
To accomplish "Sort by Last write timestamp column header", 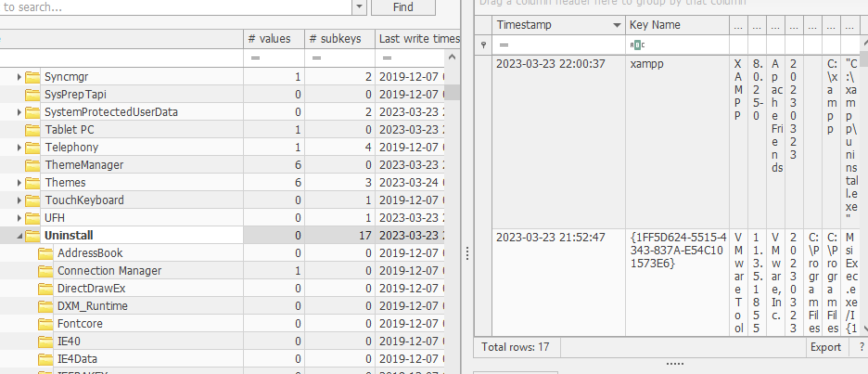I will point(417,39).
